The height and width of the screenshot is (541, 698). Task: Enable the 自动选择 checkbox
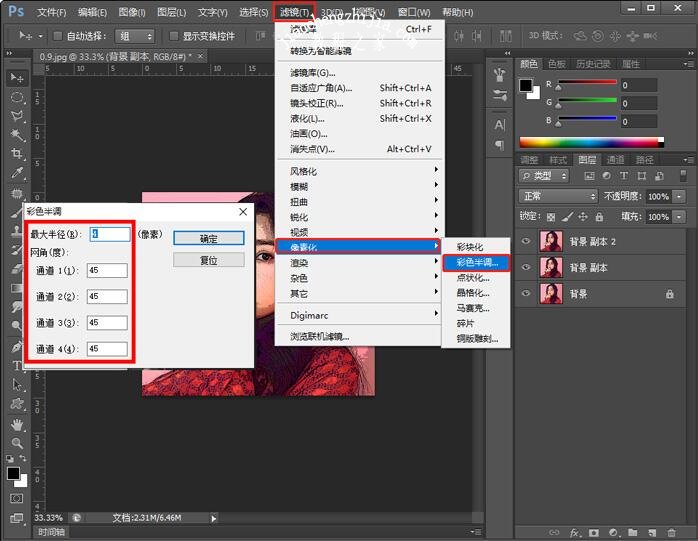pyautogui.click(x=57, y=36)
